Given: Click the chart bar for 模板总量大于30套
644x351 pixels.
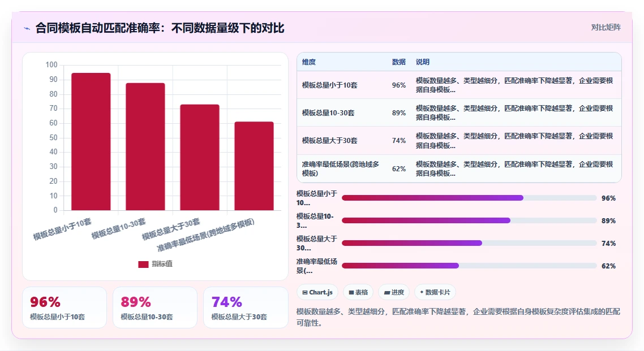Looking at the screenshot, I should tap(200, 158).
